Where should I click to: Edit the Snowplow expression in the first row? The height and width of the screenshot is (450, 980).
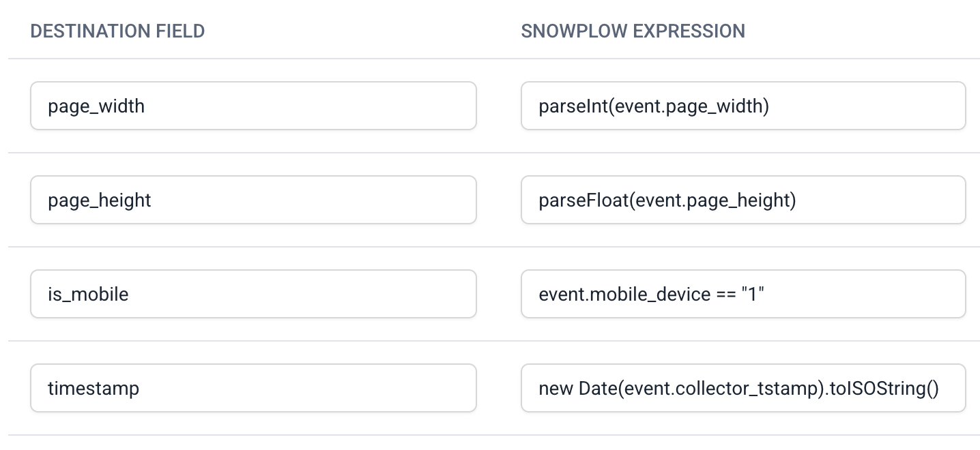(x=743, y=106)
